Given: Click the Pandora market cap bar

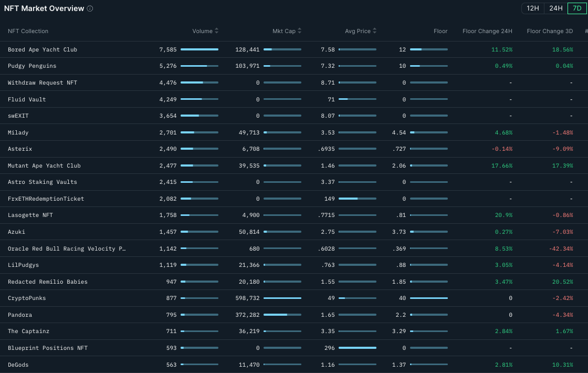Looking at the screenshot, I should (x=282, y=315).
